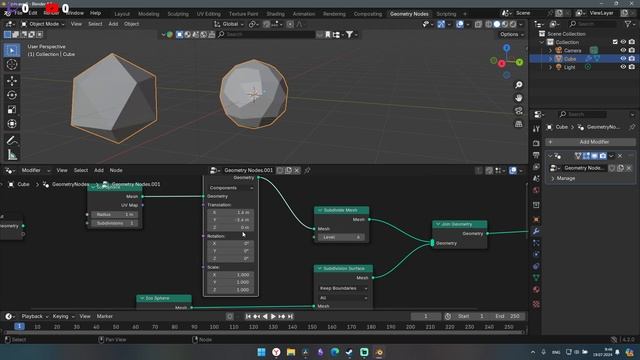Viewport: 640px width, 360px height.
Task: Adjust the Scale X value field
Action: pos(231,275)
